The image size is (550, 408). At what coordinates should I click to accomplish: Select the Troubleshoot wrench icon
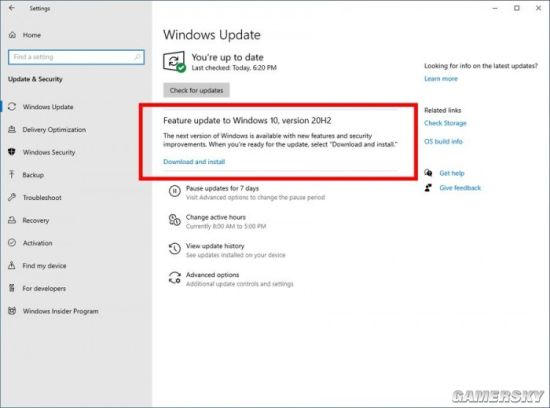[12, 197]
